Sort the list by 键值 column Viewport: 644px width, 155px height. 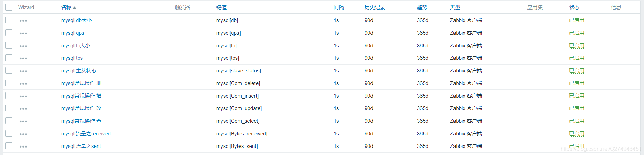pos(221,7)
